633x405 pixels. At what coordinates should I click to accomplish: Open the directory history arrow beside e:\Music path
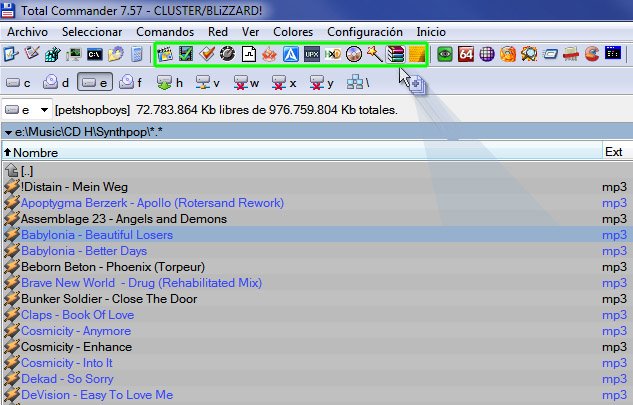tap(8, 132)
